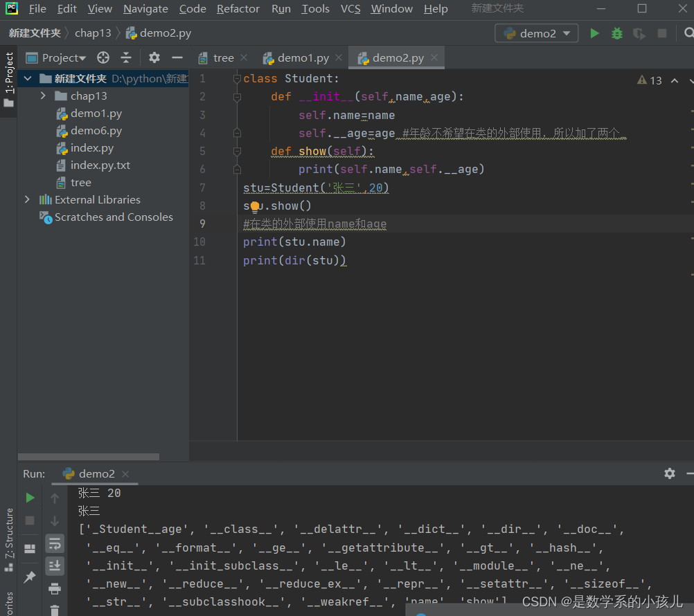The height and width of the screenshot is (616, 694).
Task: Open the File menu
Action: tap(37, 9)
